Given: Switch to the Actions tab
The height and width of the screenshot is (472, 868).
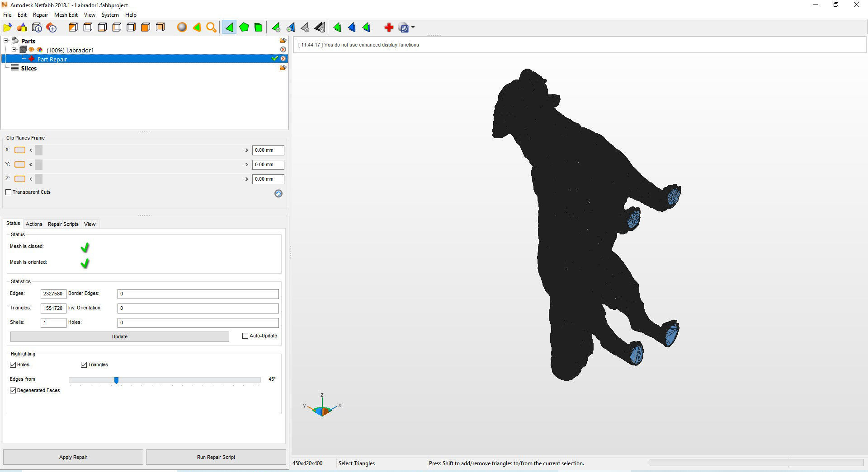Looking at the screenshot, I should tap(34, 224).
